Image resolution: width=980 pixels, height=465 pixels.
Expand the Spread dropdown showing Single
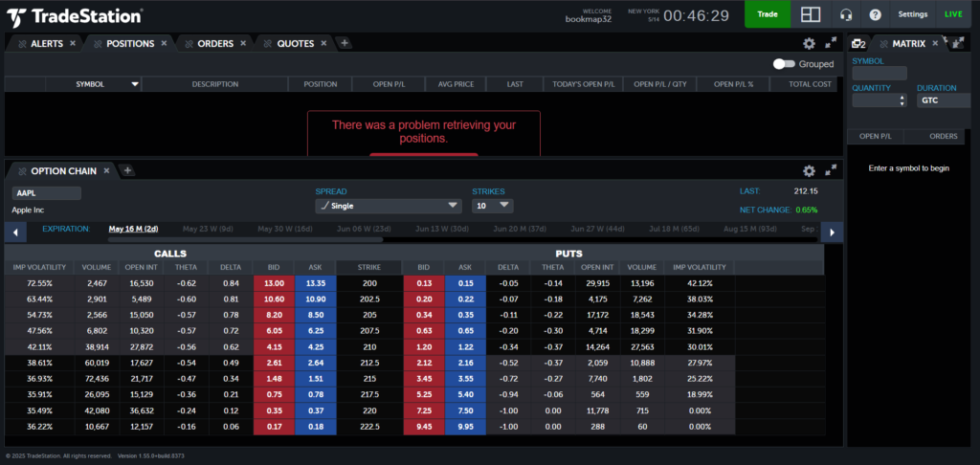click(389, 206)
